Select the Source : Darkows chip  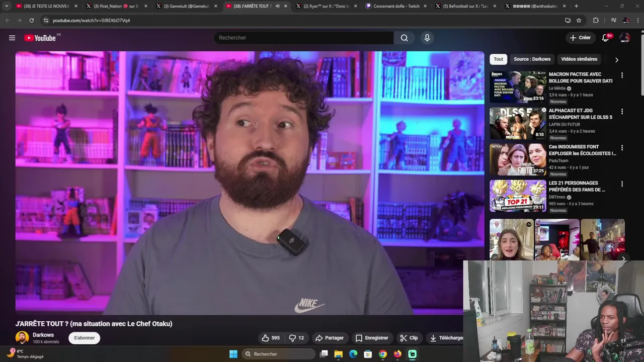click(532, 59)
